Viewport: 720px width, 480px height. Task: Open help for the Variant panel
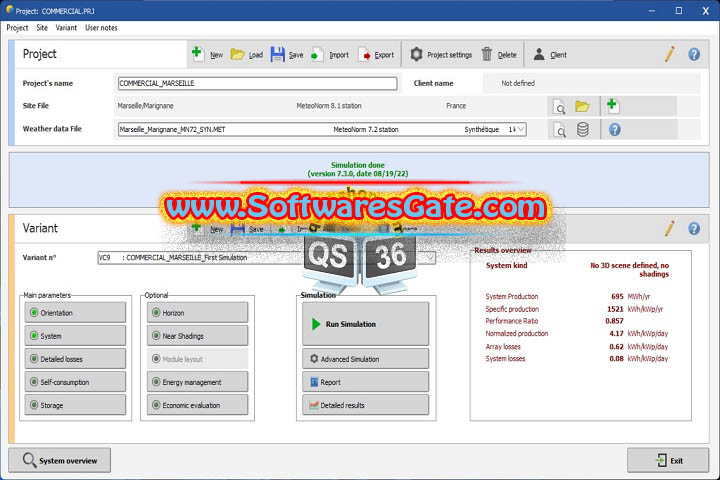click(694, 228)
